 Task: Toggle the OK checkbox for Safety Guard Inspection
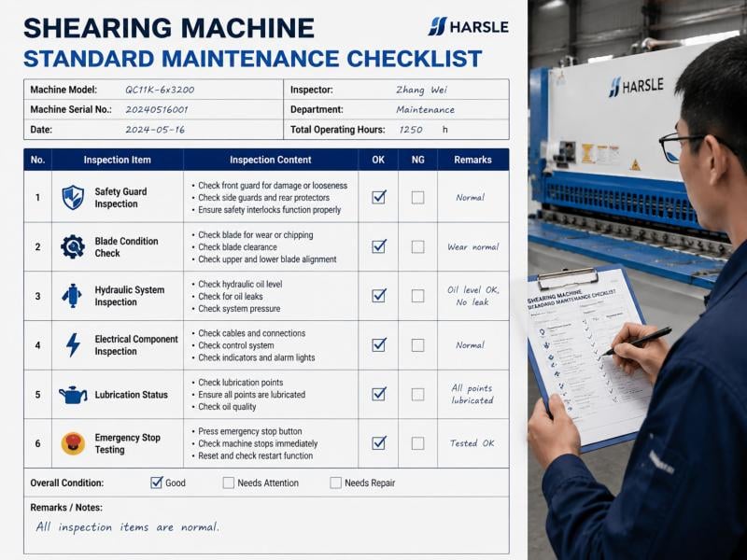379,197
